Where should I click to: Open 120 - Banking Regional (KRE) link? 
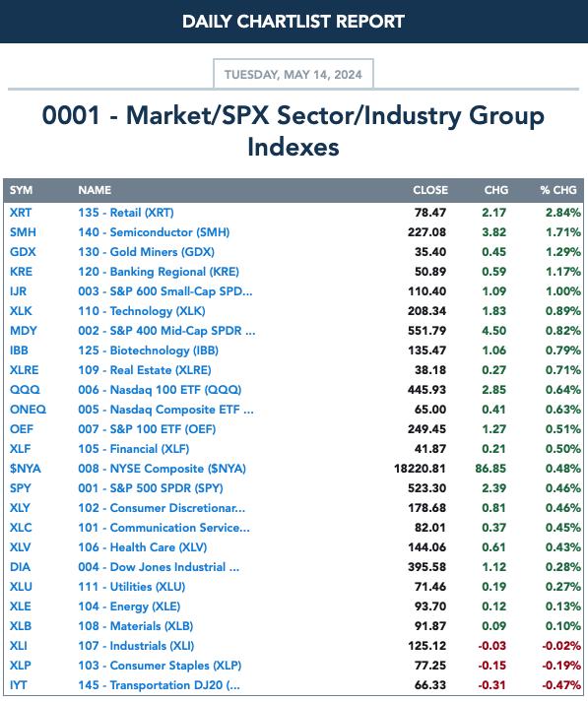click(x=159, y=272)
